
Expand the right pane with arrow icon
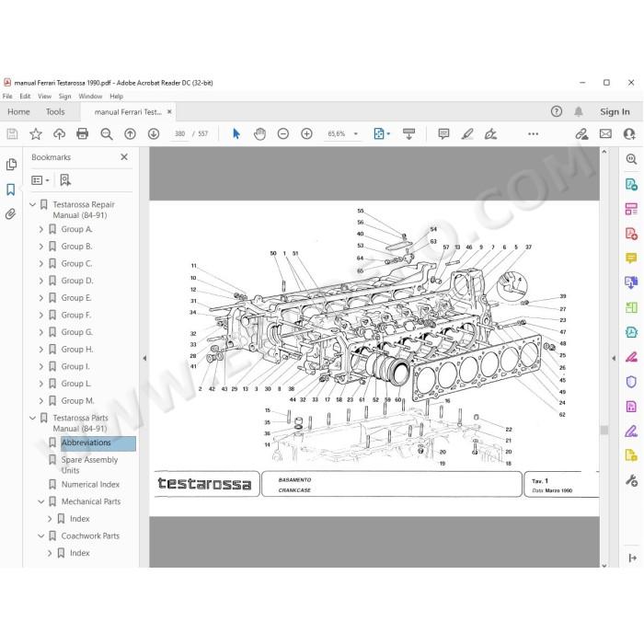(633, 558)
